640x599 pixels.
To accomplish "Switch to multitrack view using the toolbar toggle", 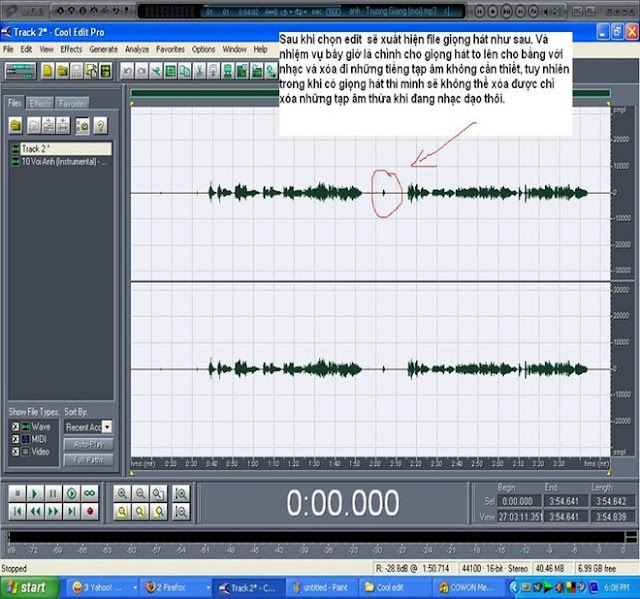I will (20, 71).
